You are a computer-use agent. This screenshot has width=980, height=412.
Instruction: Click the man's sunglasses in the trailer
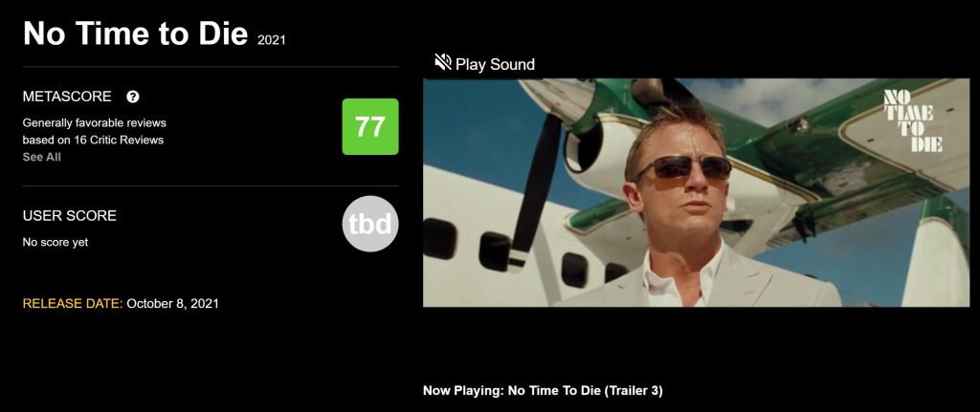pyautogui.click(x=681, y=166)
